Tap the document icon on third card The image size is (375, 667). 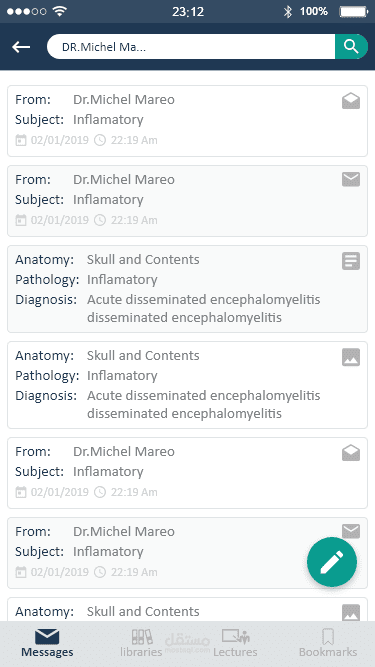[x=351, y=261]
